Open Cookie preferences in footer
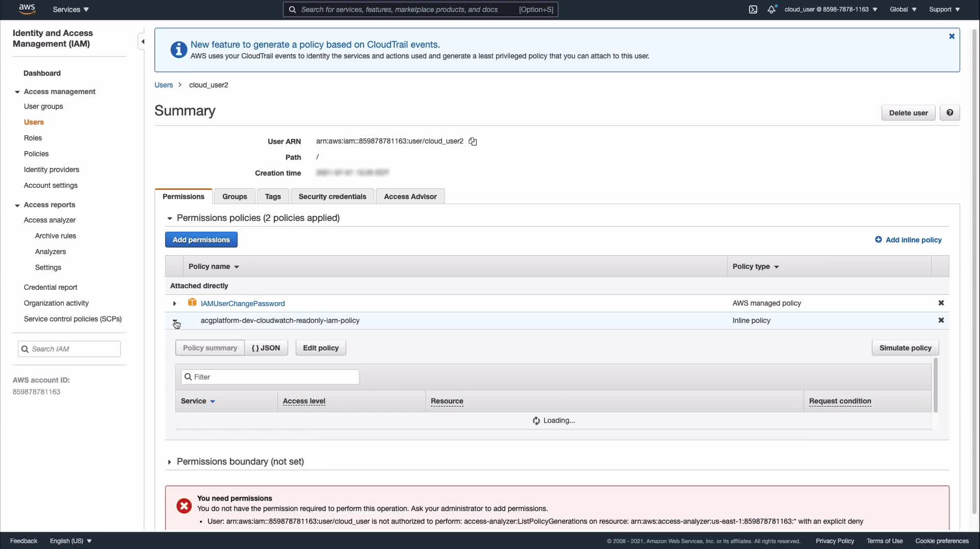This screenshot has width=980, height=549. [x=942, y=541]
